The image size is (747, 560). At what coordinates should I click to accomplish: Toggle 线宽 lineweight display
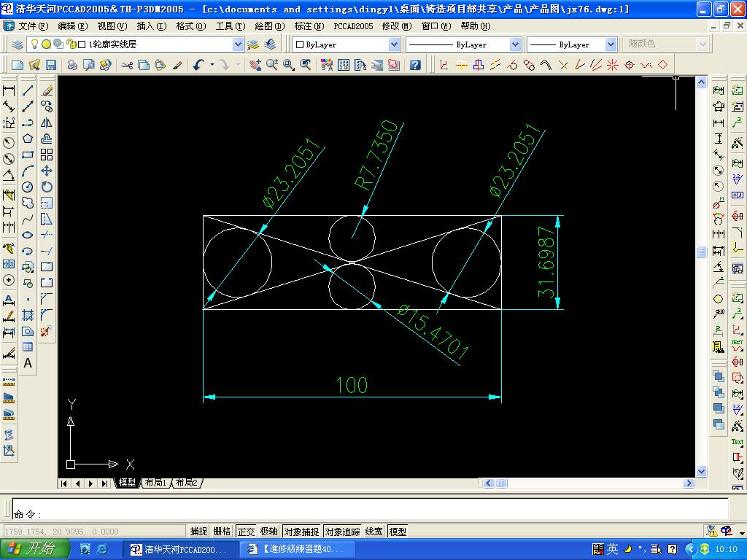(x=374, y=532)
